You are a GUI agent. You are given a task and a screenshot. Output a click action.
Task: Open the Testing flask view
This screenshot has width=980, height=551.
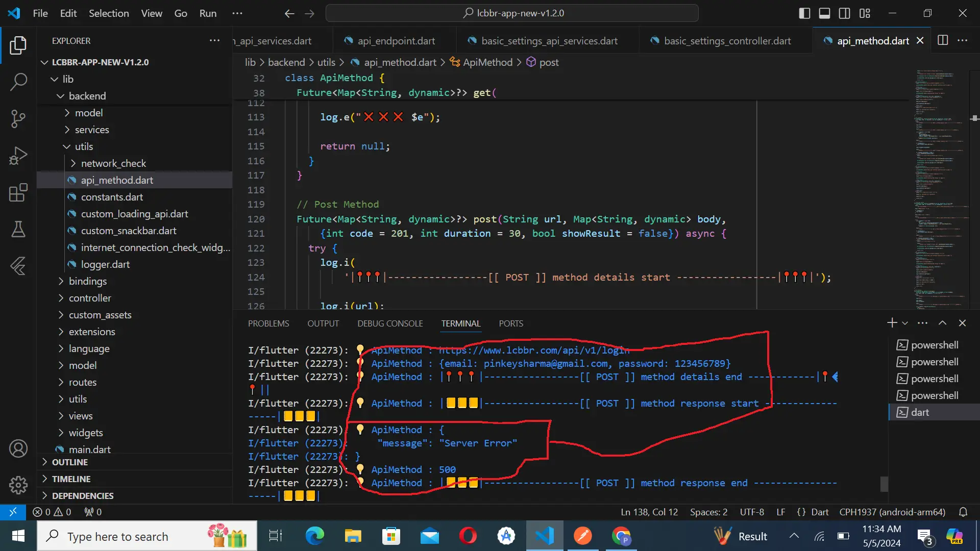(18, 229)
